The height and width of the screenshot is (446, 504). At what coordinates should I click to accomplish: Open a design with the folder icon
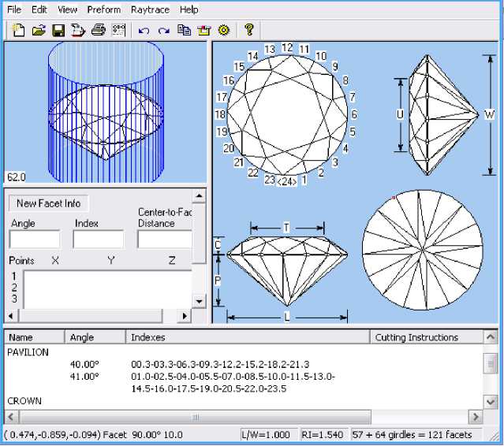click(39, 30)
